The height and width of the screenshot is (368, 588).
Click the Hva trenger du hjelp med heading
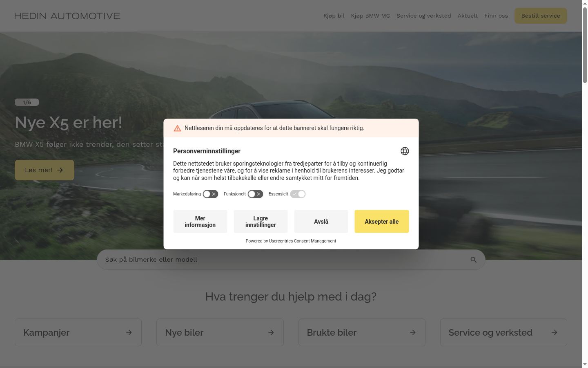(x=291, y=296)
